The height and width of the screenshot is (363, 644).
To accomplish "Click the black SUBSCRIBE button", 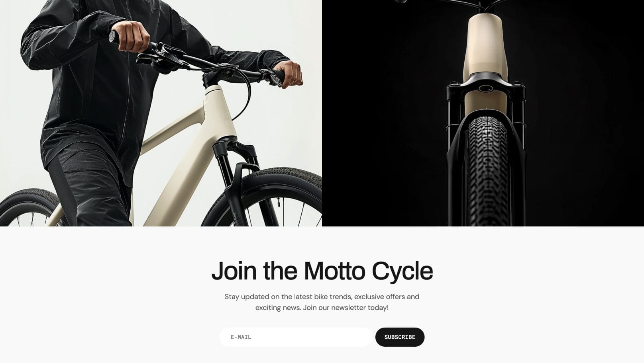I will (x=400, y=337).
